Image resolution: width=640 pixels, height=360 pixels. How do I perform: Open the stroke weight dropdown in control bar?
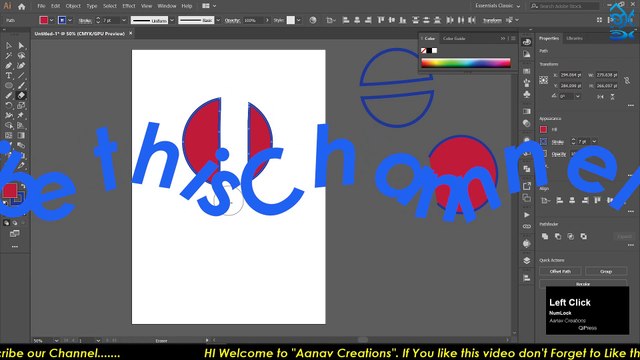click(x=124, y=20)
